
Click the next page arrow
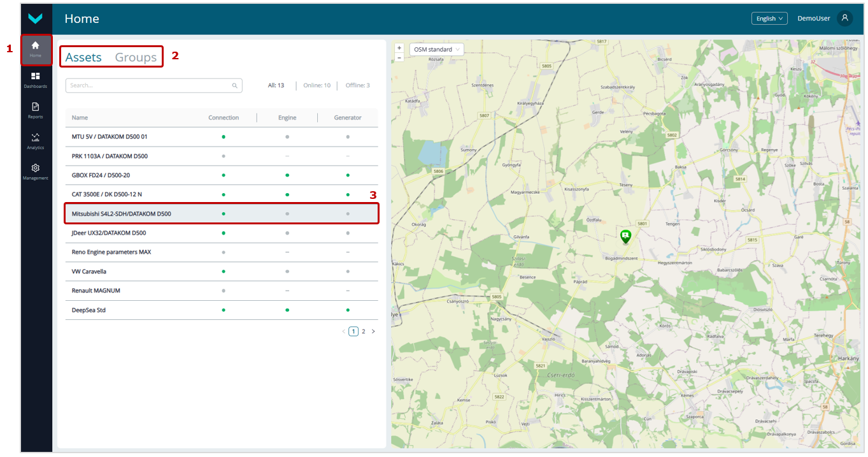tap(373, 331)
